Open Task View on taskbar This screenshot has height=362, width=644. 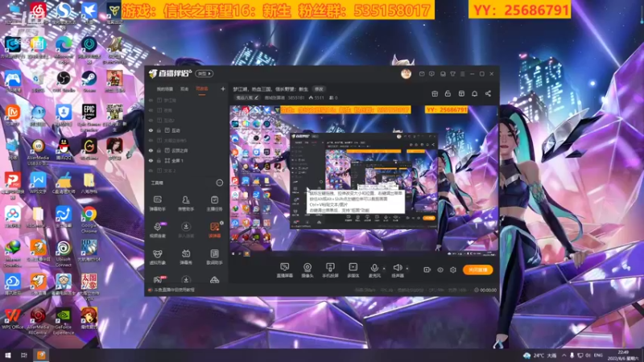(24, 355)
